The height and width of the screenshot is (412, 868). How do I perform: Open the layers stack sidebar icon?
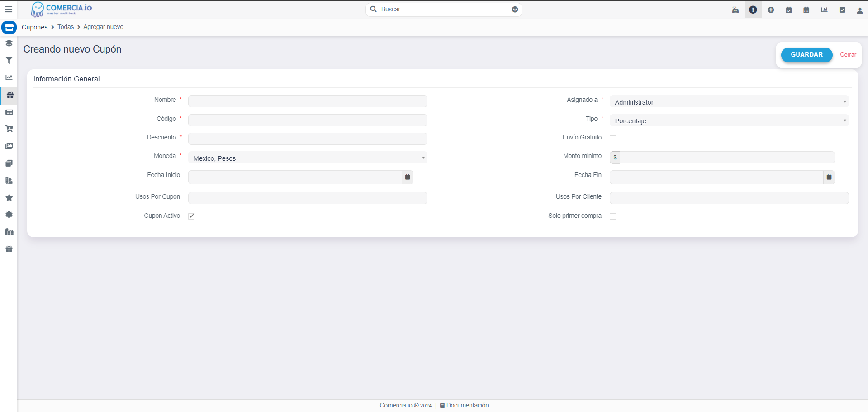9,43
